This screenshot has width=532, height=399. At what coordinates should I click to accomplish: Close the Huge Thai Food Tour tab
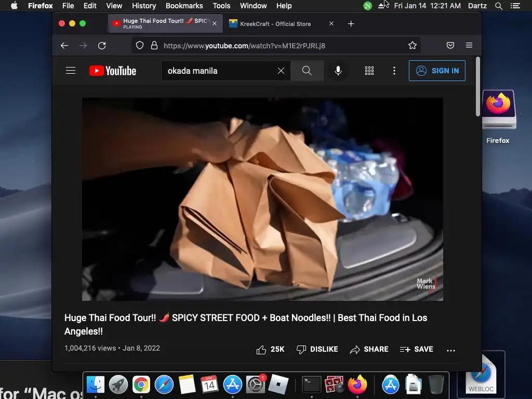pos(215,24)
